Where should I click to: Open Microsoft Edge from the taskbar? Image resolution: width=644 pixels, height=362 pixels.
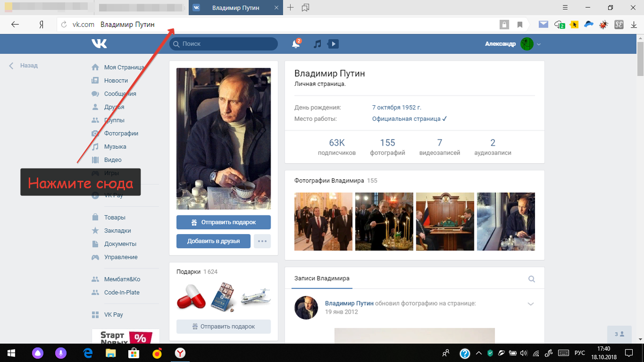pyautogui.click(x=88, y=353)
